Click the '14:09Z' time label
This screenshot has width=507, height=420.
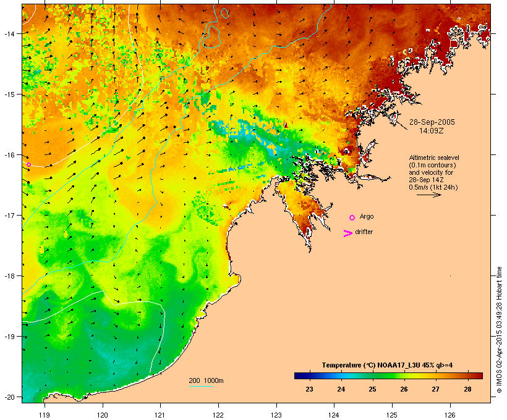[432, 130]
